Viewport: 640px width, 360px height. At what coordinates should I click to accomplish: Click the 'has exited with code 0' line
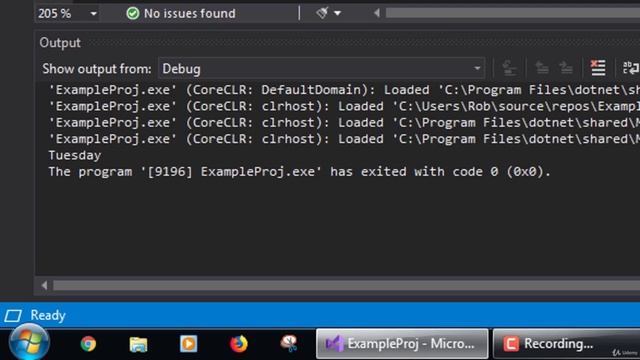(x=300, y=172)
